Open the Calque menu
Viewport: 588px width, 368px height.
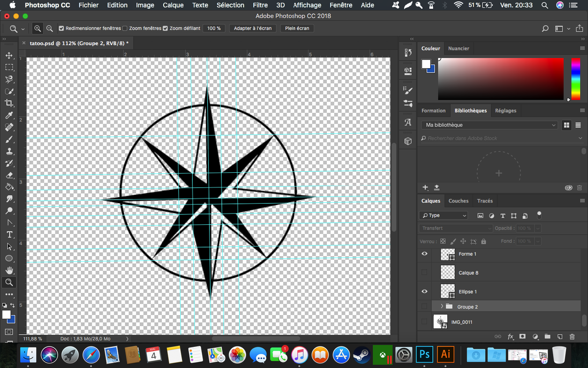point(173,5)
